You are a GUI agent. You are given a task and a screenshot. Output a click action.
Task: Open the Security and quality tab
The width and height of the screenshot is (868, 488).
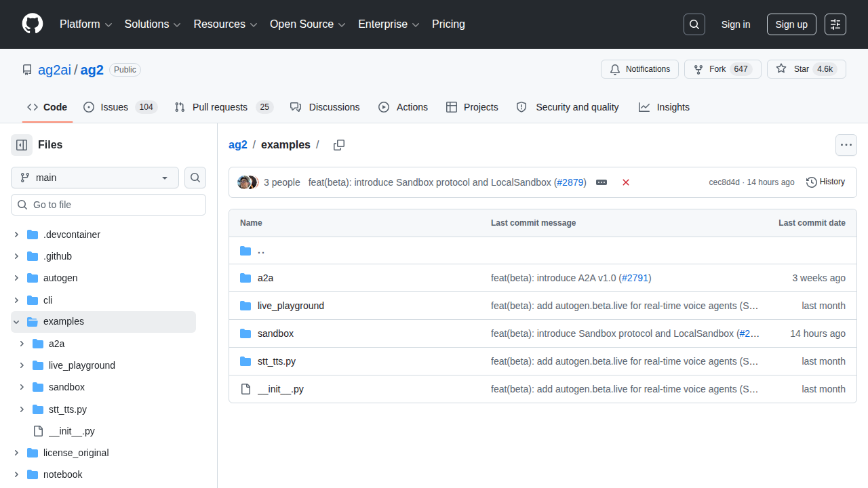[568, 107]
